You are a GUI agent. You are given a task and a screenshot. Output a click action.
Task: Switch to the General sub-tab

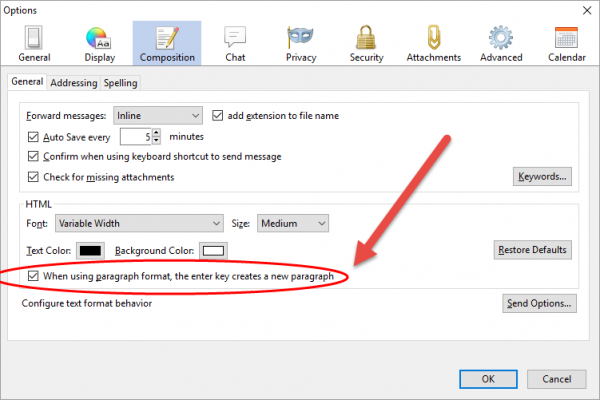(x=27, y=82)
